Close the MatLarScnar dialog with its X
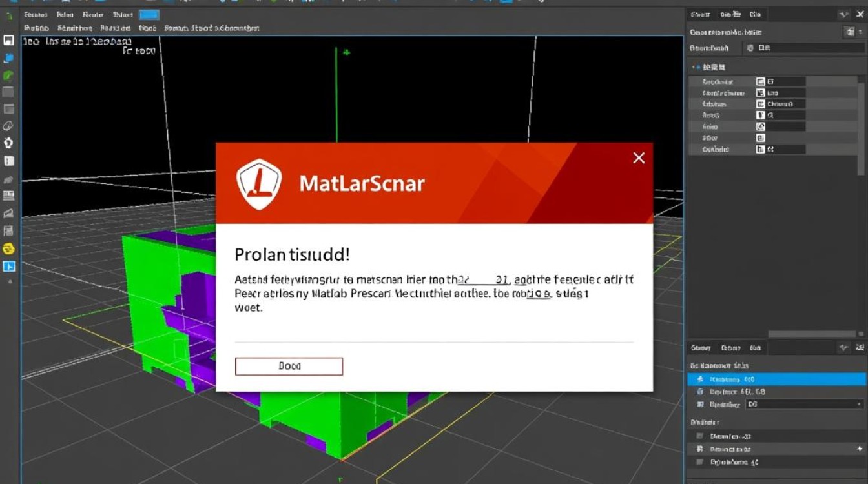 pos(639,158)
